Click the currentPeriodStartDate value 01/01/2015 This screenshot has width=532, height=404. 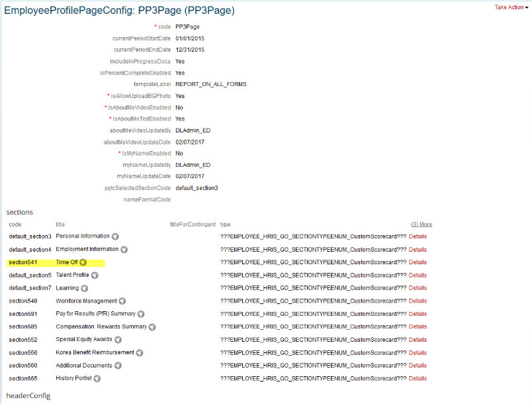190,38
